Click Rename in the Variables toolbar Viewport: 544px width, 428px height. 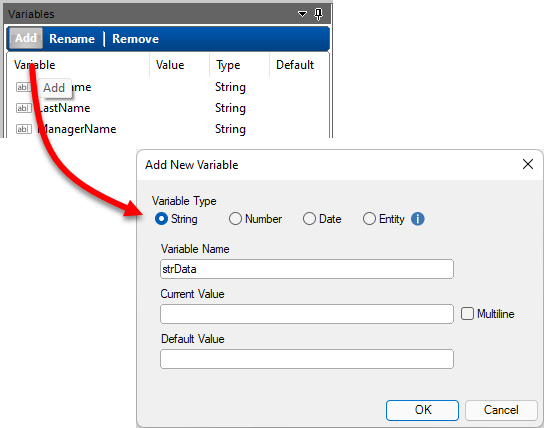pos(72,39)
